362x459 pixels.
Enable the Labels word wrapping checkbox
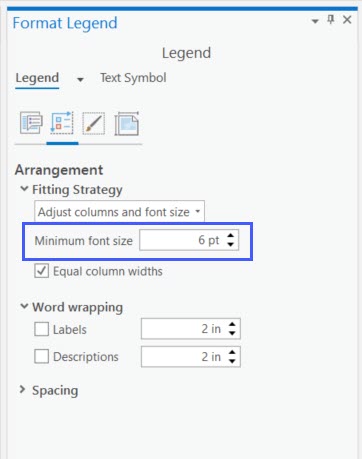[x=42, y=329]
